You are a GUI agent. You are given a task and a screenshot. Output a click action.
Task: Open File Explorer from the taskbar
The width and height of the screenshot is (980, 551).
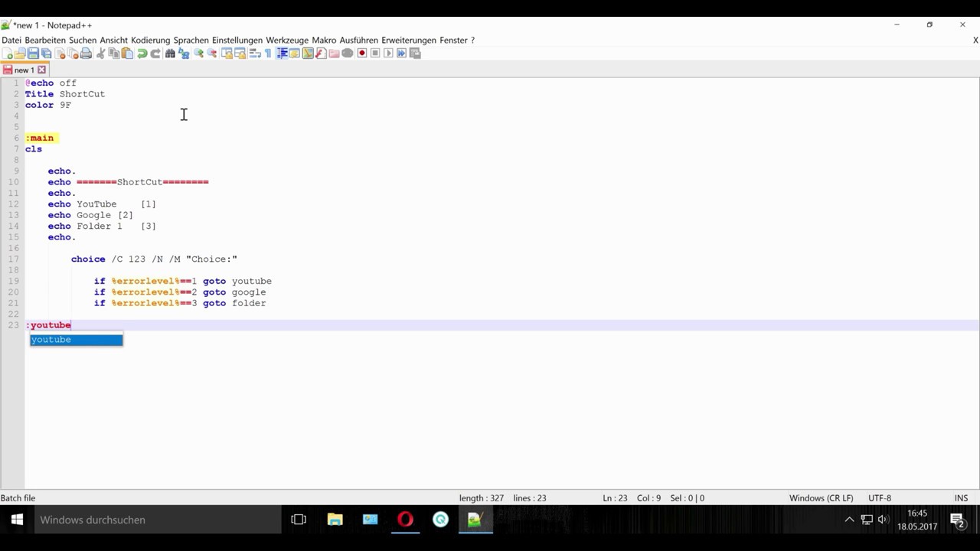(x=335, y=520)
